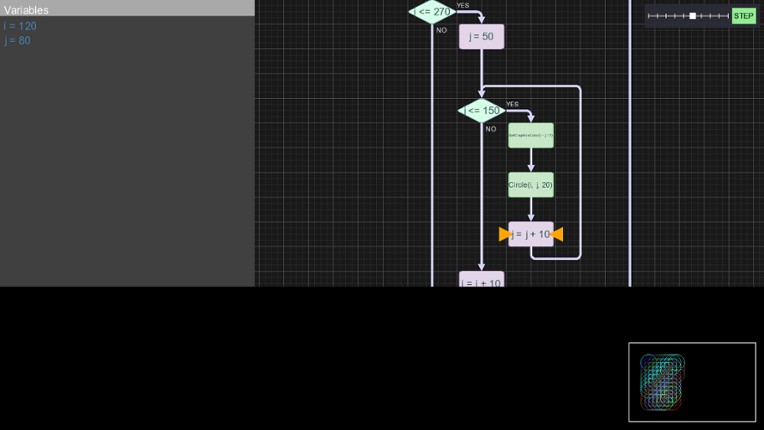Click the right orange current-step arrow marker
Image resolution: width=764 pixels, height=430 pixels.
coord(557,234)
